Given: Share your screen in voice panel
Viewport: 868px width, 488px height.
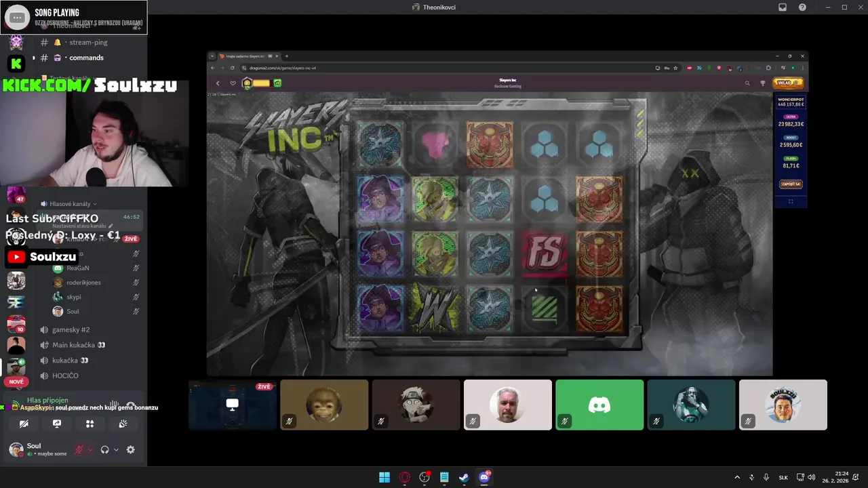Looking at the screenshot, I should point(57,424).
